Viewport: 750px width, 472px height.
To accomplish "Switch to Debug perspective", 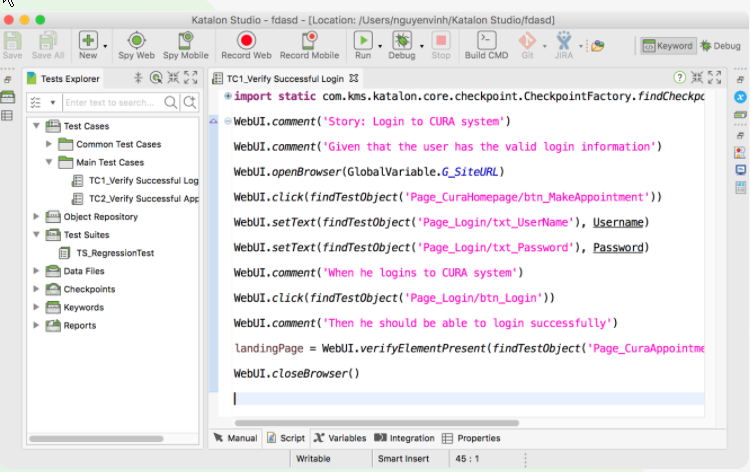I will 720,45.
